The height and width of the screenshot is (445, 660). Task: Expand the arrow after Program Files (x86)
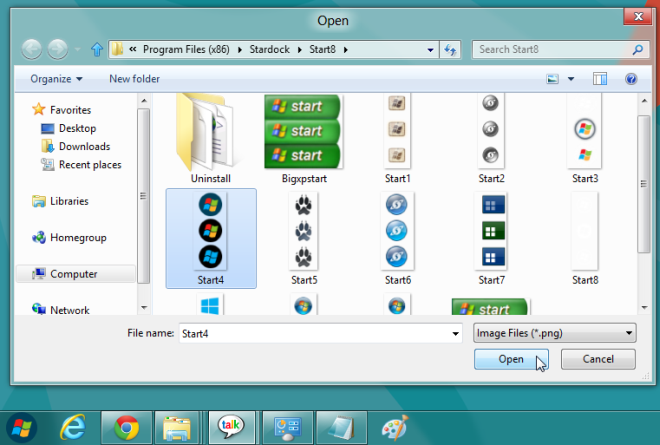click(240, 50)
